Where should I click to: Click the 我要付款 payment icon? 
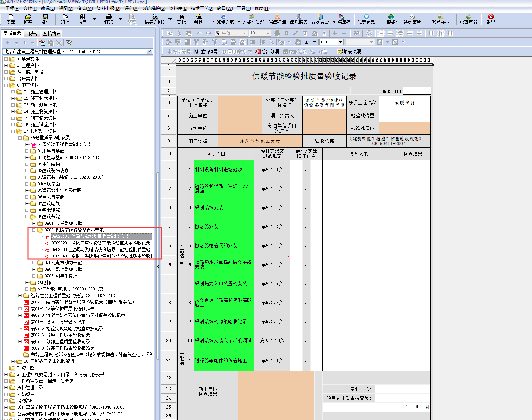pos(366,19)
